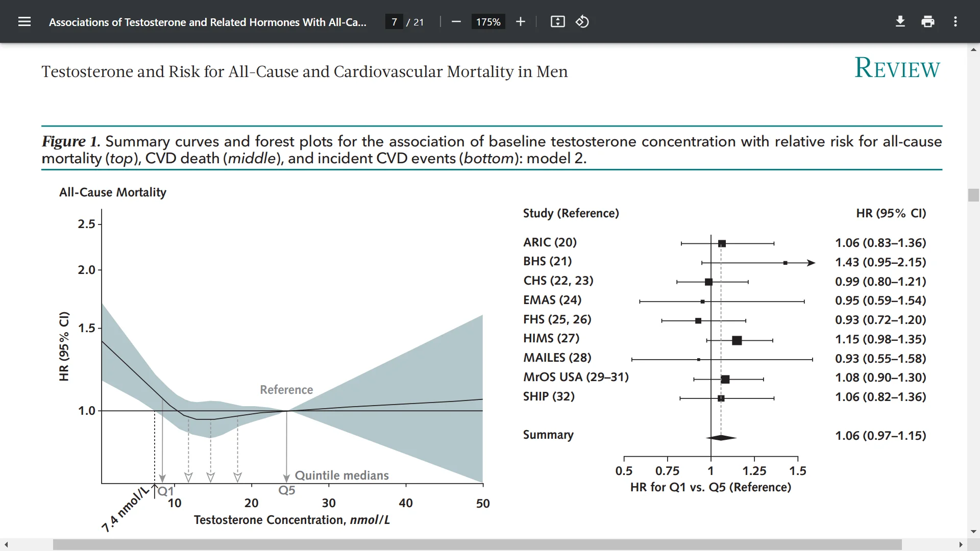980x551 pixels.
Task: Open the more actions menu
Action: (x=955, y=21)
